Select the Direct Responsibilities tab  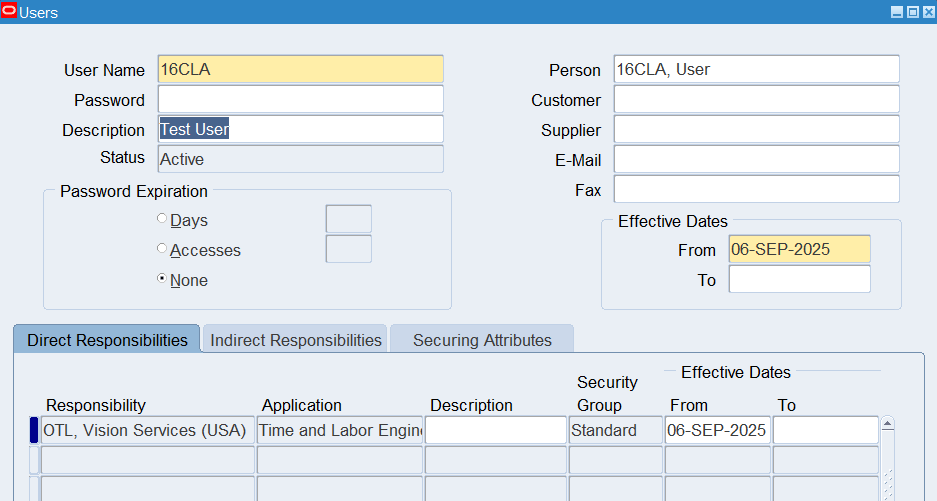click(x=107, y=340)
